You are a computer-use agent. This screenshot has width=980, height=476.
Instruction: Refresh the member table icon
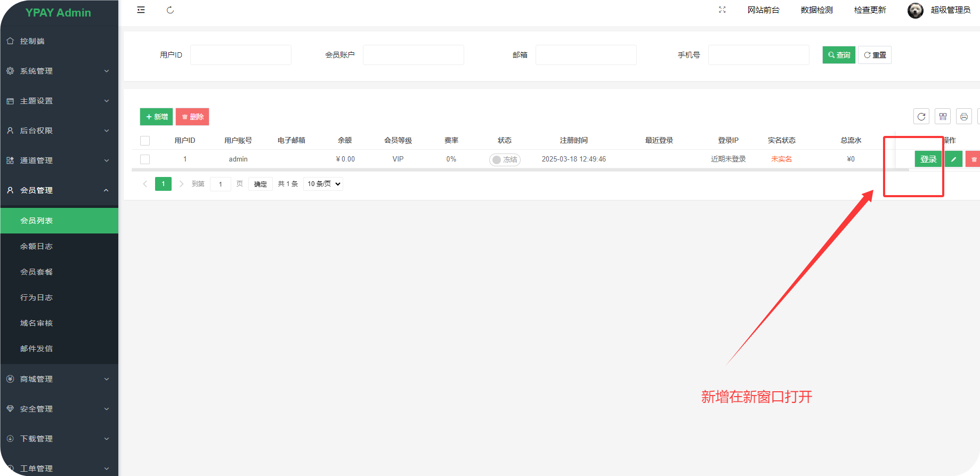click(x=921, y=117)
